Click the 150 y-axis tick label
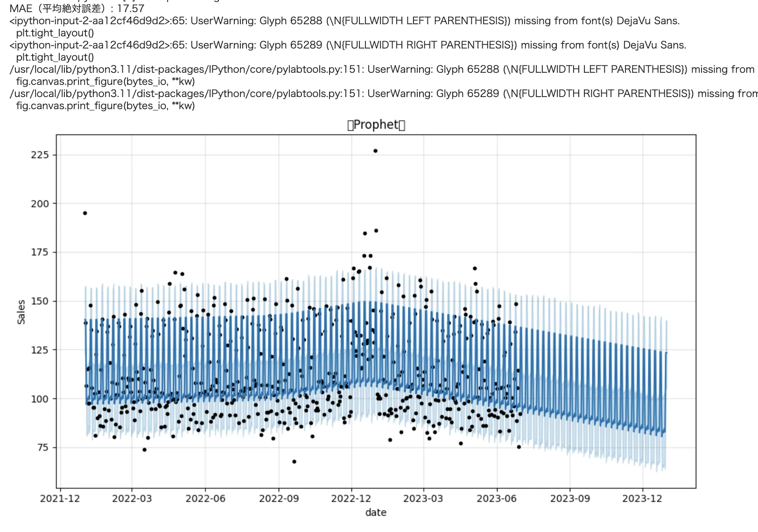This screenshot has width=758, height=532. [40, 301]
